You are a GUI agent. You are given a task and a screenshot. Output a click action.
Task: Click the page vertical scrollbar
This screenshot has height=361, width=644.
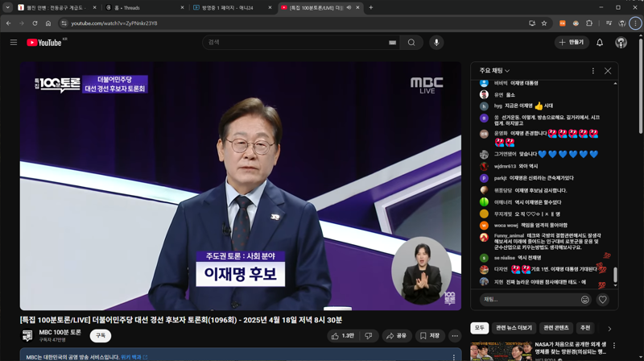(641, 85)
